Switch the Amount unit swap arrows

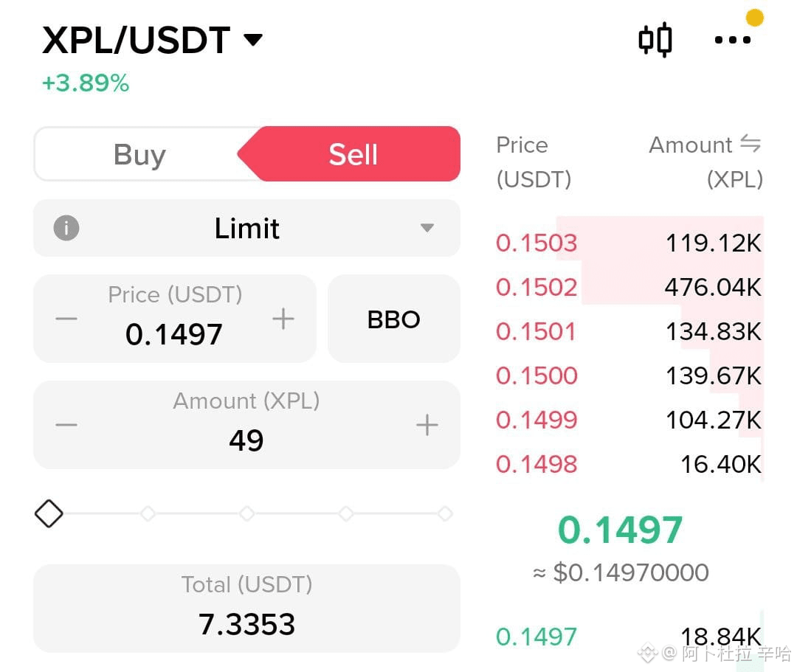tap(751, 144)
